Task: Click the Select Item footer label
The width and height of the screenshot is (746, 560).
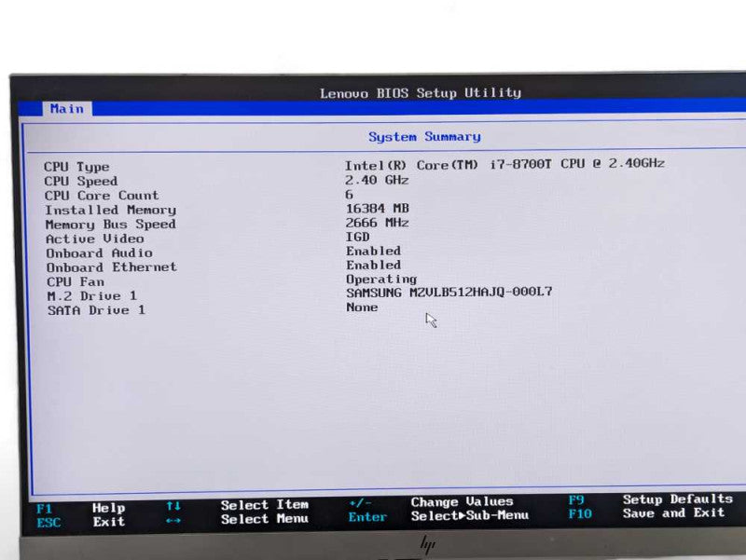Action: coord(264,504)
